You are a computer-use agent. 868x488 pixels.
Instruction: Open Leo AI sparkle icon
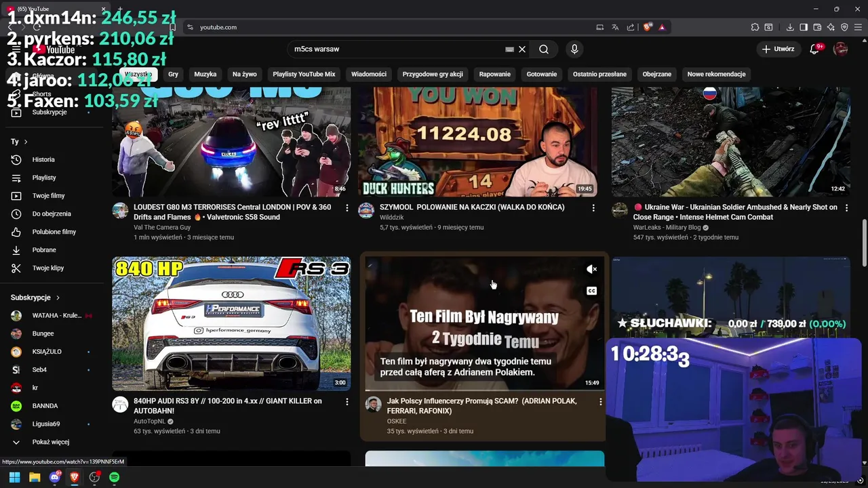pyautogui.click(x=831, y=27)
